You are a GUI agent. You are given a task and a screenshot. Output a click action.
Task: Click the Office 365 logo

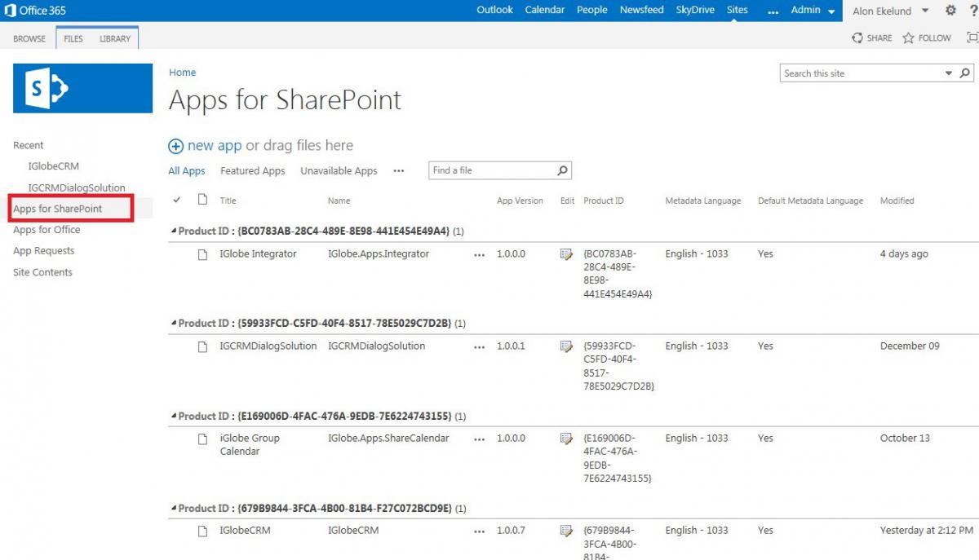pyautogui.click(x=34, y=11)
